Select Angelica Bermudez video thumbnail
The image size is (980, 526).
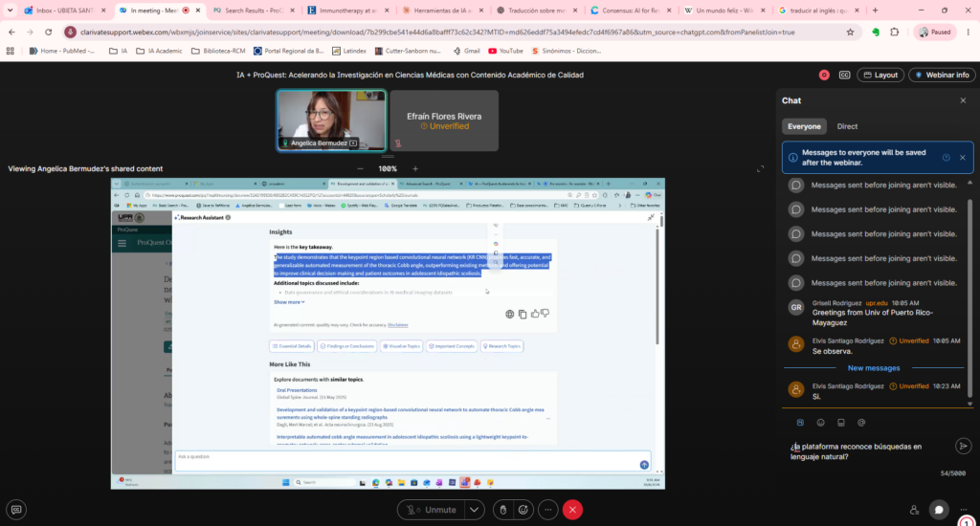tap(331, 121)
